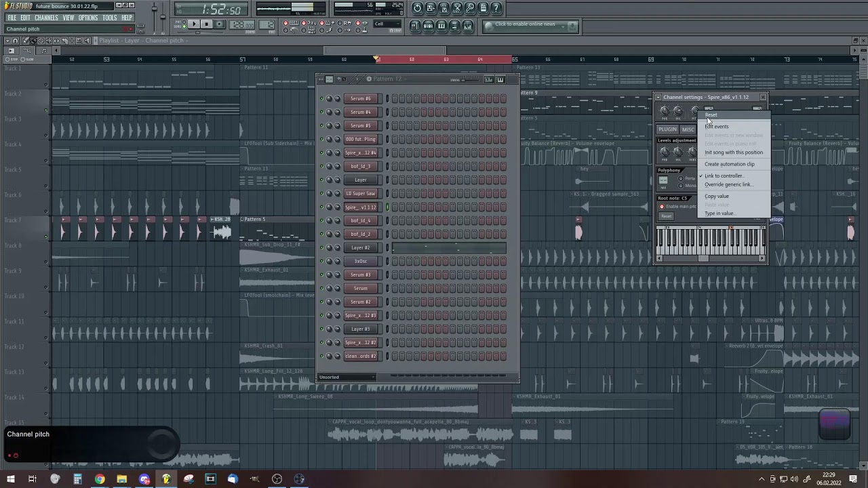Select the Porta radio button
868x488 pixels.
click(x=681, y=178)
